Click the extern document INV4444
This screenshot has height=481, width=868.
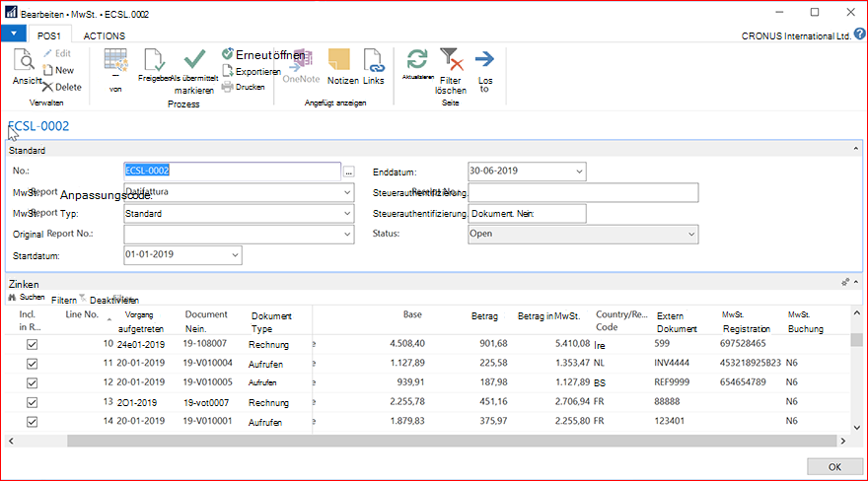click(x=672, y=363)
